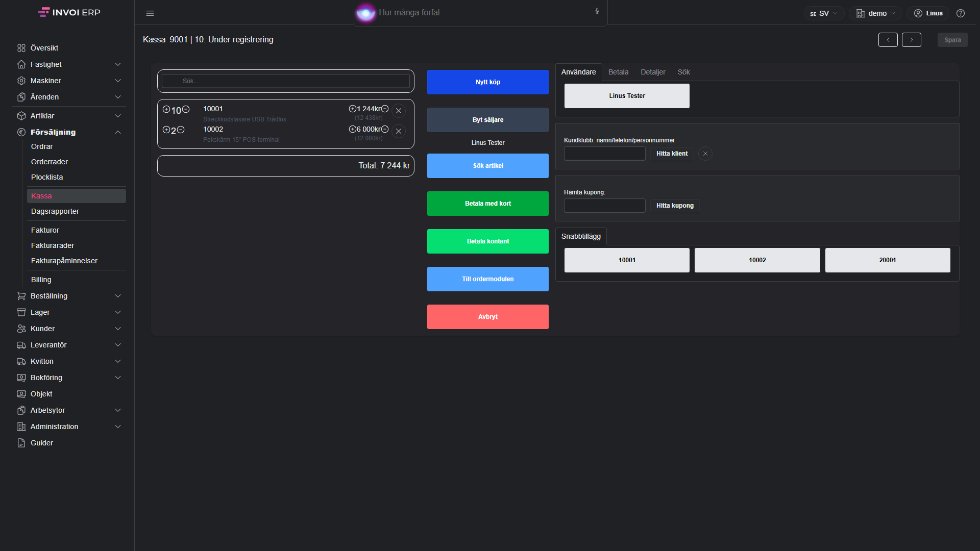This screenshot has width=980, height=551.
Task: Expand the Lager menu
Action: pyautogui.click(x=69, y=312)
